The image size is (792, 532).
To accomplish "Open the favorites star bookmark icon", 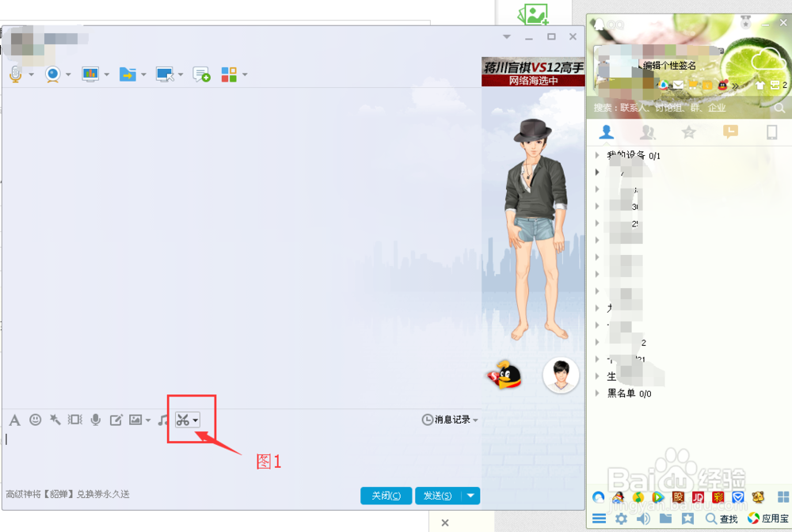I will [x=687, y=519].
